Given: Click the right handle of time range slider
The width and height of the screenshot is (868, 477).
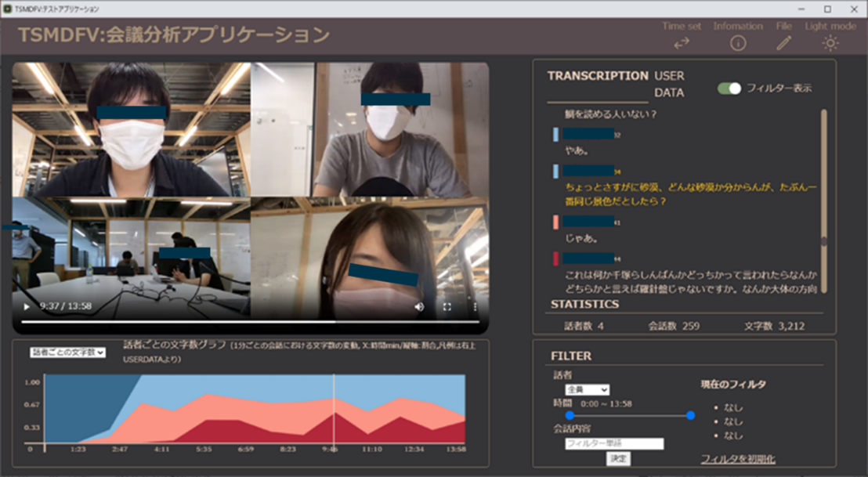Looking at the screenshot, I should pyautogui.click(x=690, y=415).
